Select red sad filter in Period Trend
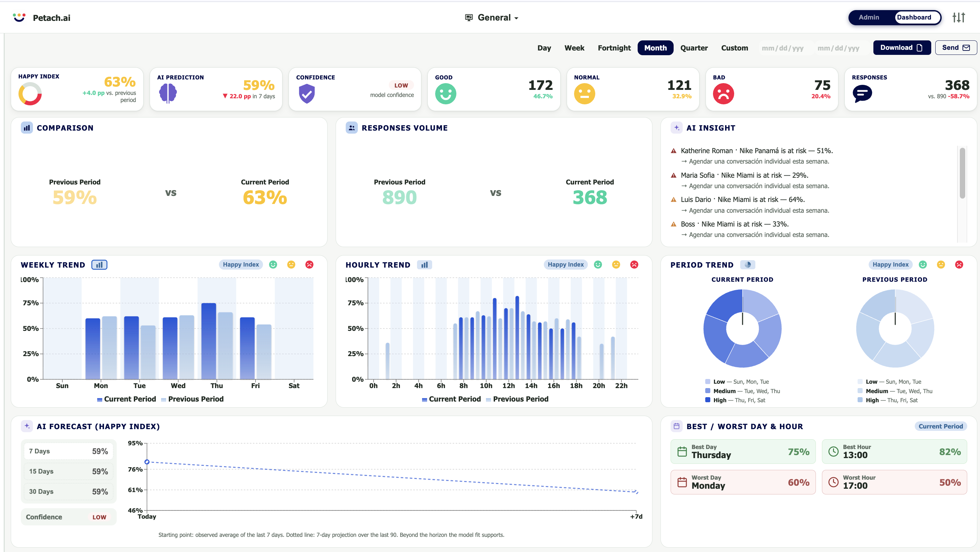The width and height of the screenshot is (980, 552). click(959, 265)
